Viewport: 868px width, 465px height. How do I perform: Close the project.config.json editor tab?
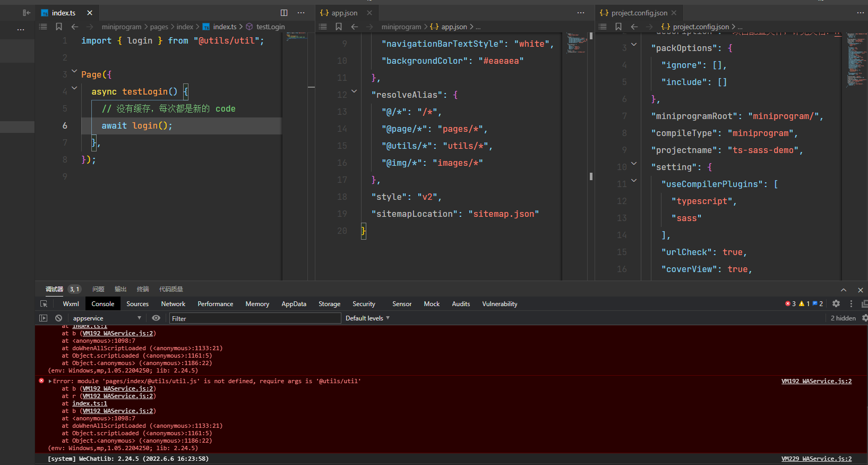[x=674, y=13]
